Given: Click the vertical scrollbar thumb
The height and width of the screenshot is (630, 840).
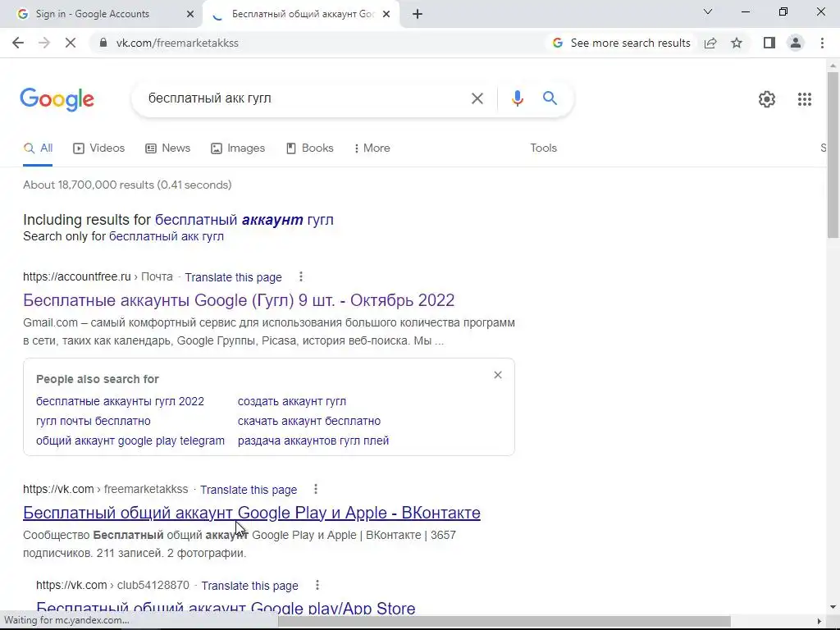Looking at the screenshot, I should (x=833, y=154).
